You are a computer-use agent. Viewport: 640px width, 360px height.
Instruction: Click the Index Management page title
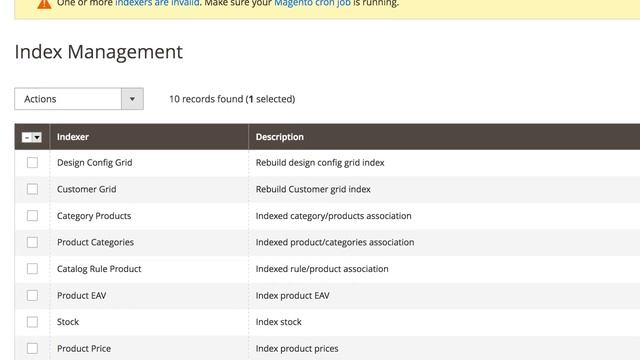(x=99, y=52)
